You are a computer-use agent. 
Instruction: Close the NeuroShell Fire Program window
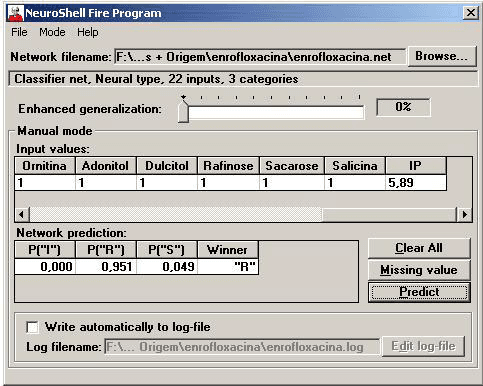click(470, 13)
